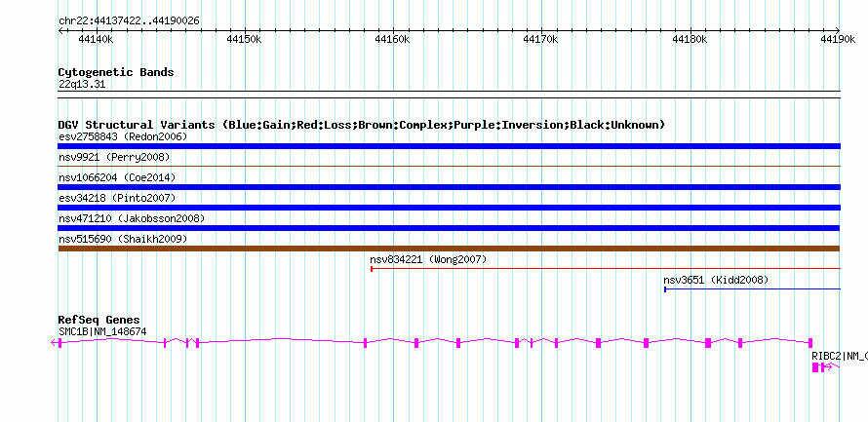The height and width of the screenshot is (422, 868).
Task: Select the nsv9921 (Perry2008) thin brown variant line
Action: pos(449,166)
